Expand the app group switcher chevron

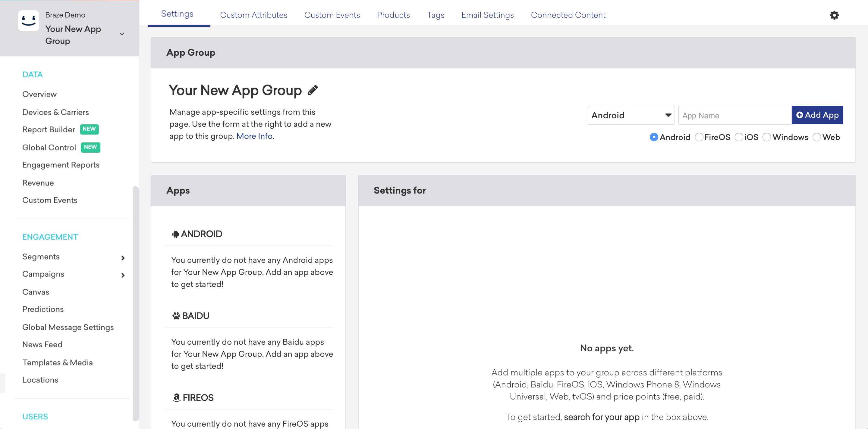122,34
